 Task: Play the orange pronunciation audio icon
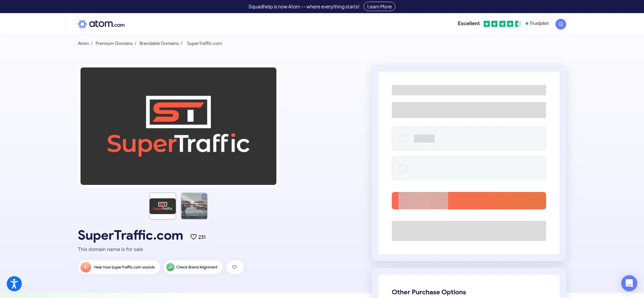pos(86,267)
